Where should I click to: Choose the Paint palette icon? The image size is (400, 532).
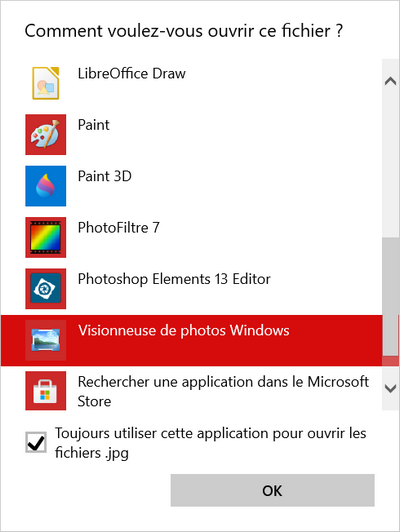pos(45,134)
